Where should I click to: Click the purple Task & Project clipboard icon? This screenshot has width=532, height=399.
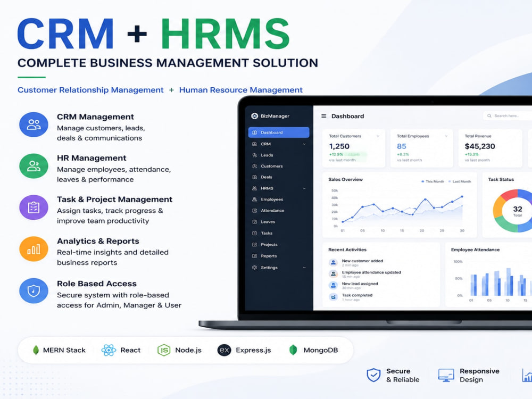34,207
